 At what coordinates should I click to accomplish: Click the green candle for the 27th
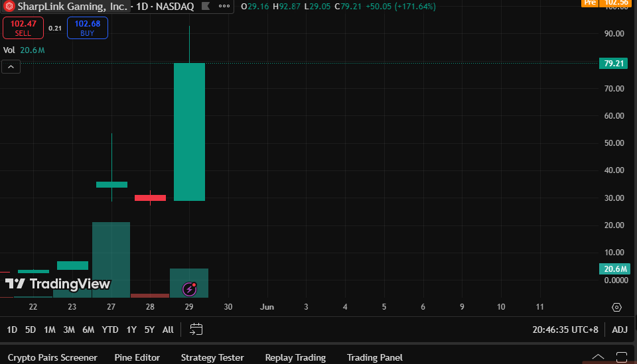click(x=111, y=184)
